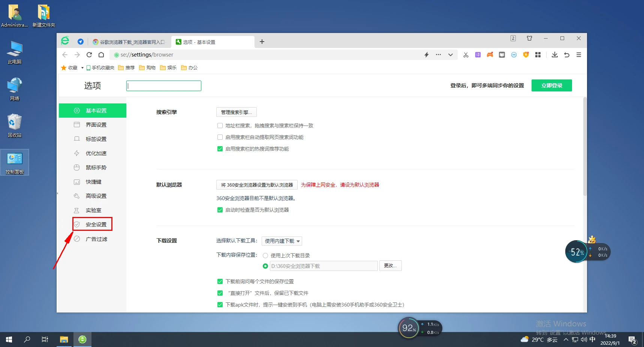Open the 使用内建下载 dropdown
644x347 pixels.
(282, 241)
